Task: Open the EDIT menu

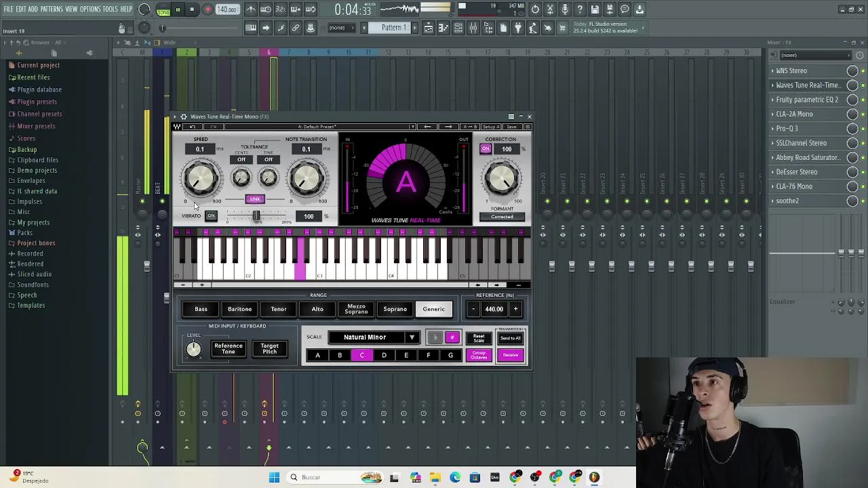Action: pyautogui.click(x=21, y=9)
